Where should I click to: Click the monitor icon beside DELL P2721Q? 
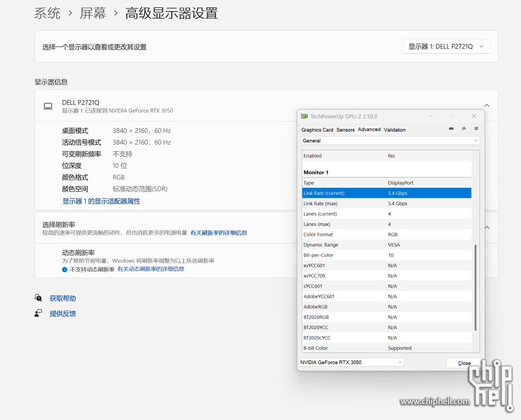(48, 106)
